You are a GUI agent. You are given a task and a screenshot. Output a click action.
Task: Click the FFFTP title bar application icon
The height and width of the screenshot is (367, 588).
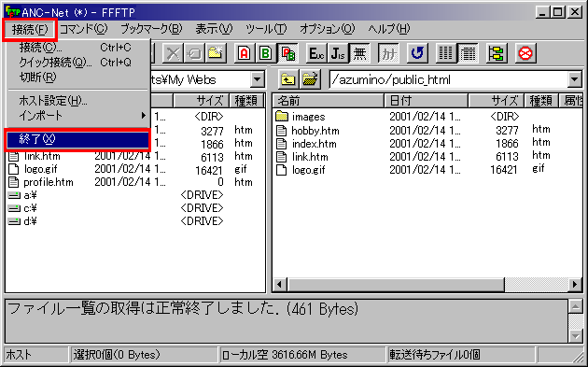[12, 11]
